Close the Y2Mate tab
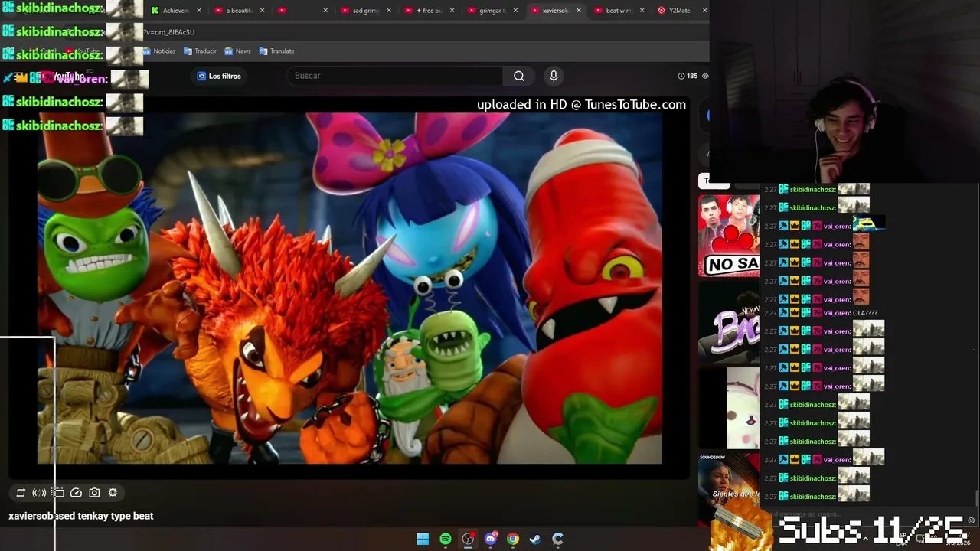Image resolution: width=980 pixels, height=551 pixels. [704, 11]
